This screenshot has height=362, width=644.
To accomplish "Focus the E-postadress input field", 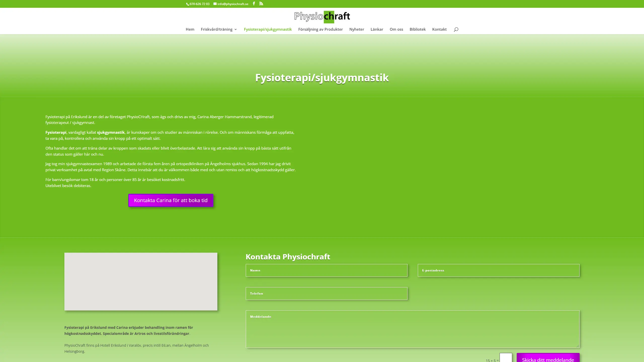I will point(499,270).
